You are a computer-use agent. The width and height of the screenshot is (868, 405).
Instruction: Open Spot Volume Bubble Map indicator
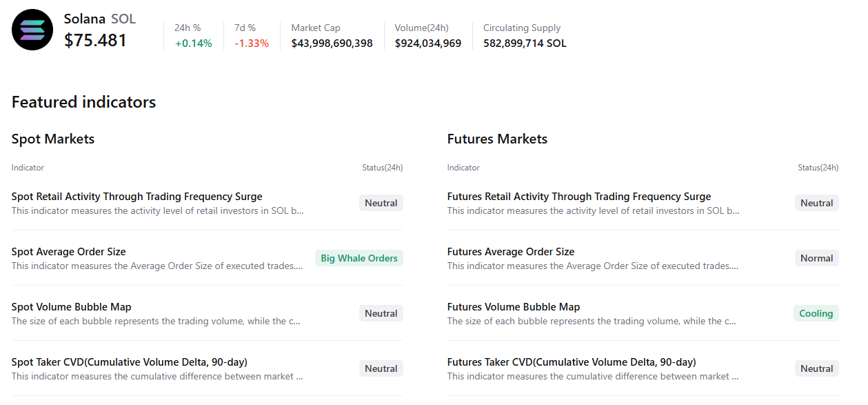coord(72,307)
